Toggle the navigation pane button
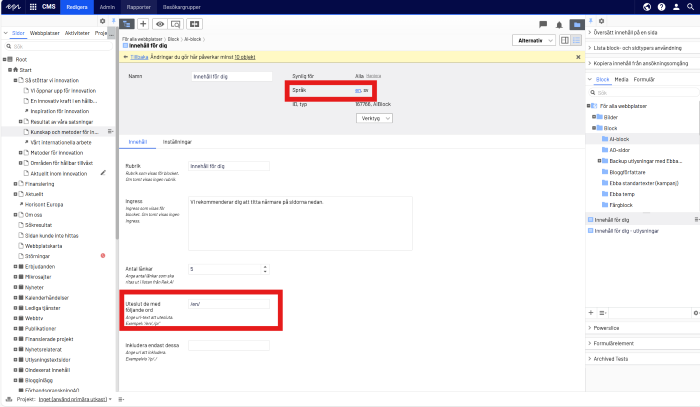The width and height of the screenshot is (700, 407). click(126, 23)
